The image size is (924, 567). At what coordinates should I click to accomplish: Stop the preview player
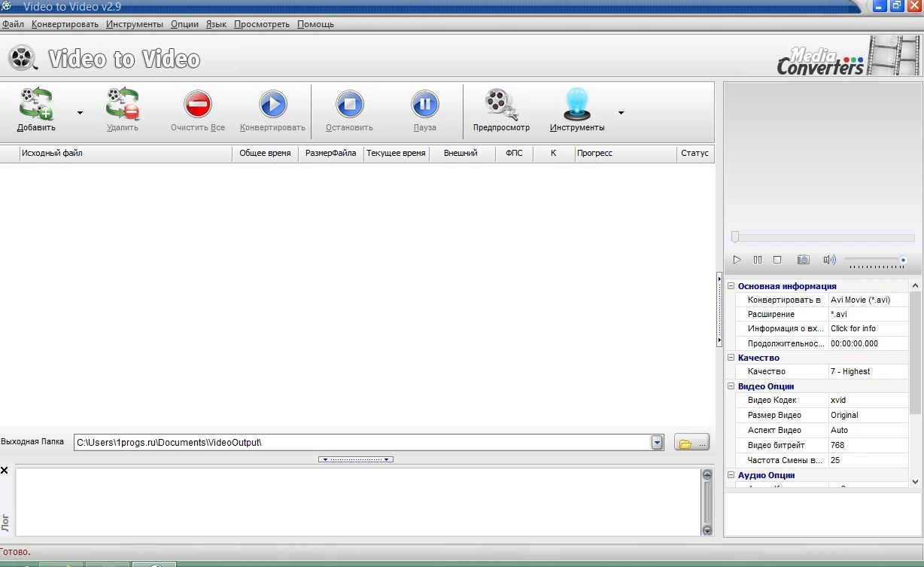pos(777,260)
